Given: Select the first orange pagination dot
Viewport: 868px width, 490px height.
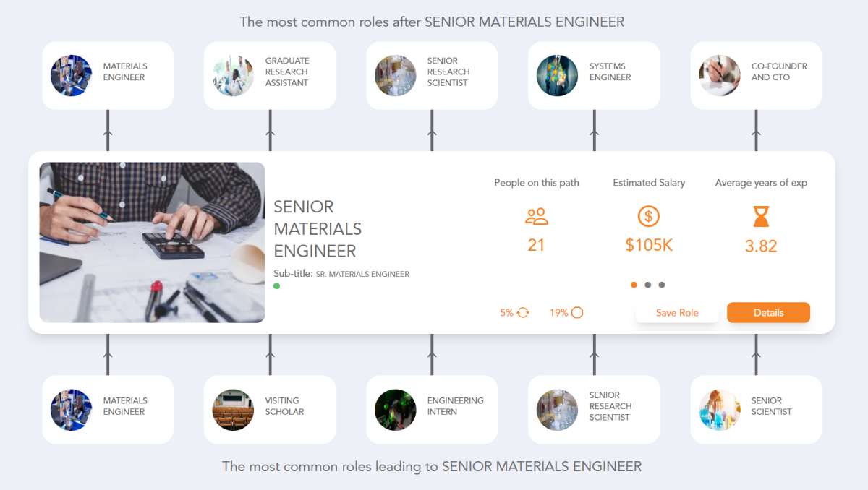Looking at the screenshot, I should pyautogui.click(x=634, y=285).
